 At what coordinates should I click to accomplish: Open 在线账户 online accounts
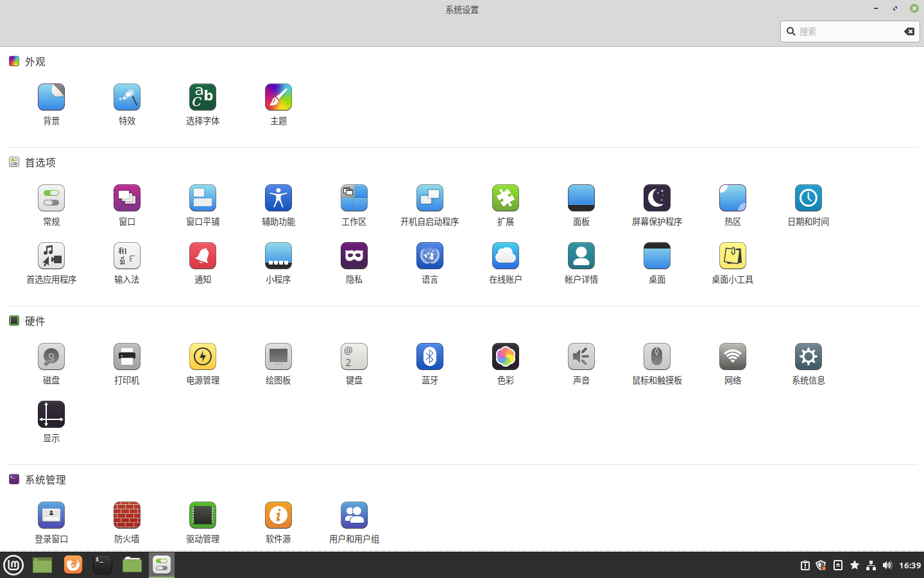tap(506, 263)
